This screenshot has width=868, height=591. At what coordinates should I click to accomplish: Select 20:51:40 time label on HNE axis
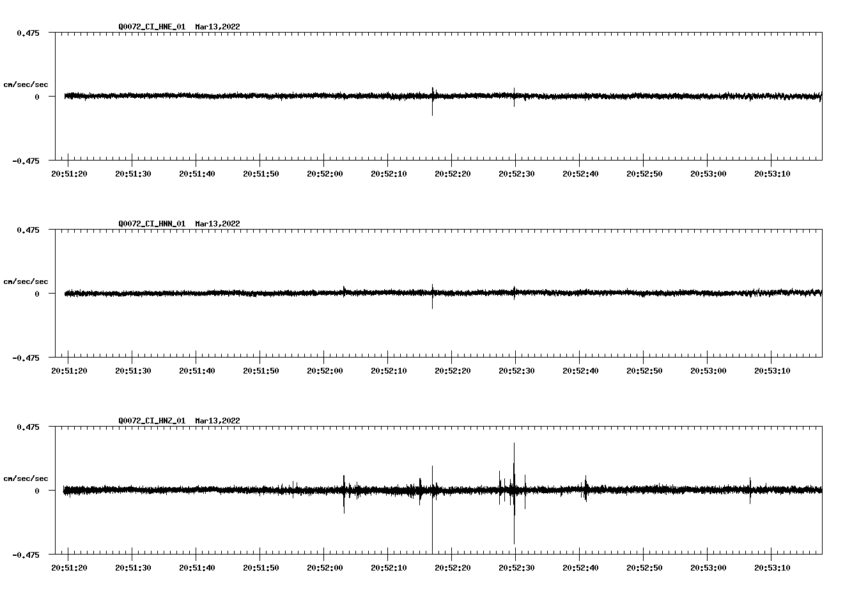pyautogui.click(x=197, y=174)
